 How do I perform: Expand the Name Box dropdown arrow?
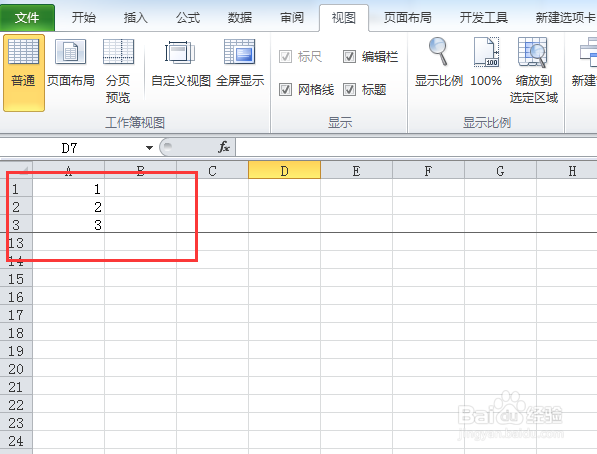pyautogui.click(x=149, y=147)
